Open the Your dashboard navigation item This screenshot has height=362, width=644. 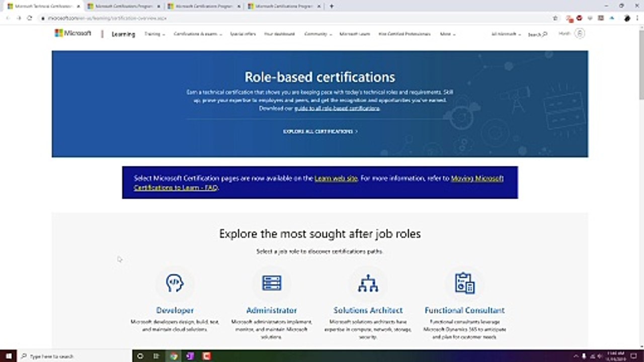pyautogui.click(x=280, y=34)
